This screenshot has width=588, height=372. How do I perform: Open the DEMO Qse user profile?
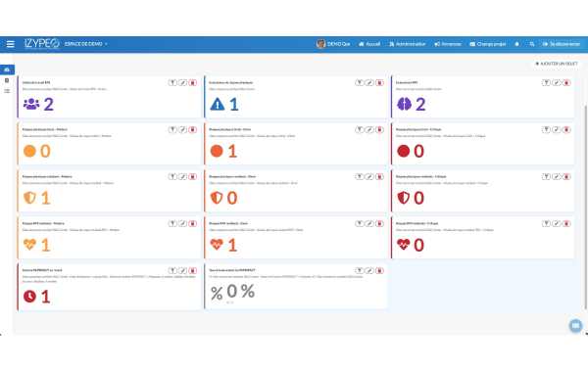(x=333, y=44)
